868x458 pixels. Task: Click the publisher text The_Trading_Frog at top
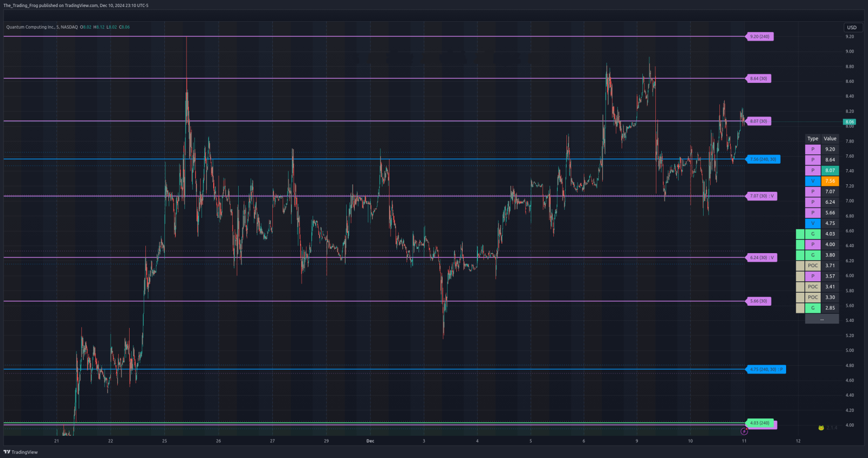21,5
